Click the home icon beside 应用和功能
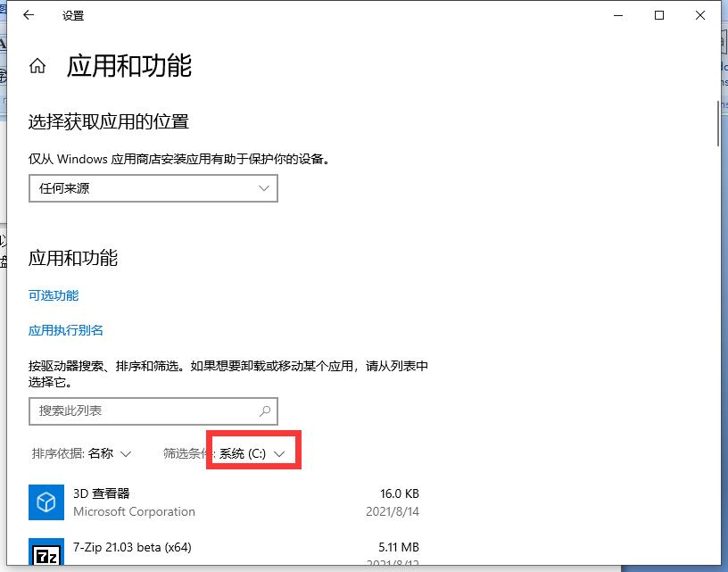The width and height of the screenshot is (728, 572). [37, 65]
